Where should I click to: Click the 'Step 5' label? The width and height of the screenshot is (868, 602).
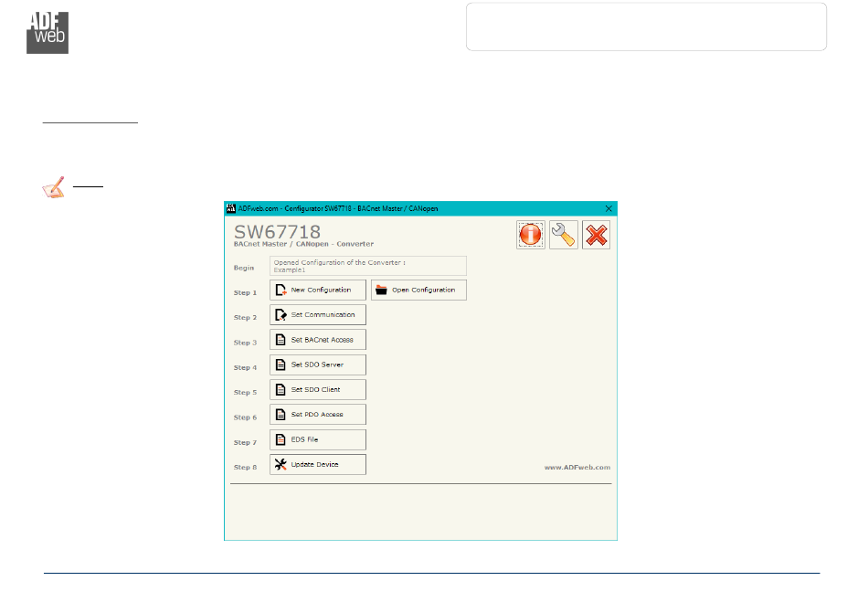click(x=245, y=392)
